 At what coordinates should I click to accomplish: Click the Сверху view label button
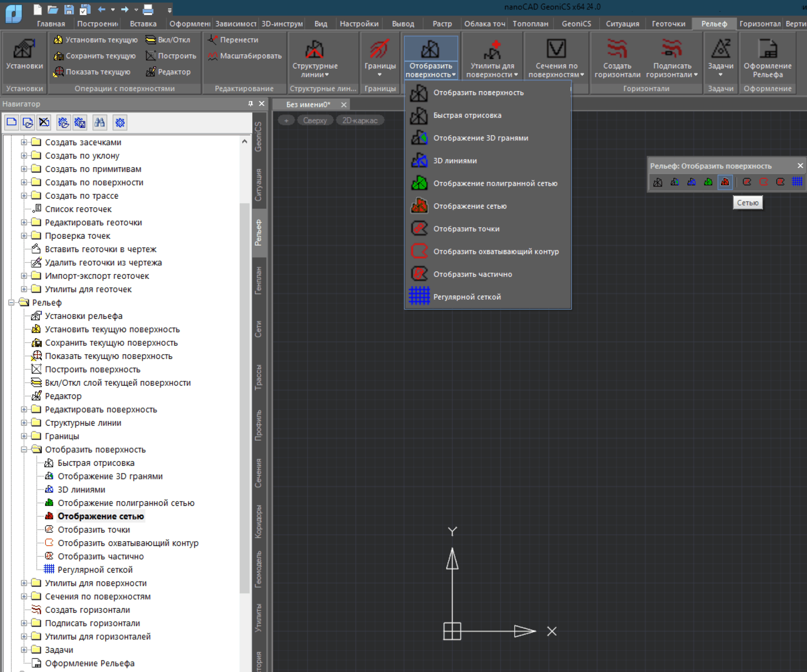coord(315,121)
